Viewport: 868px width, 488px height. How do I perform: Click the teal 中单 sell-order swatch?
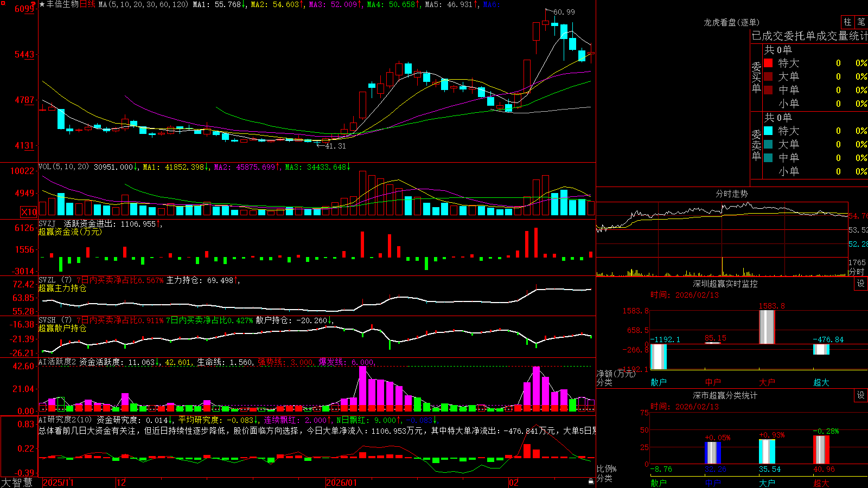768,157
